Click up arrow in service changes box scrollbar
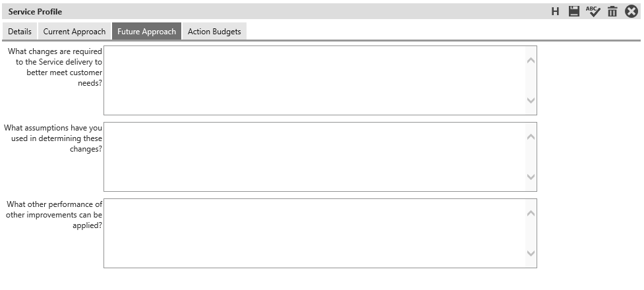Viewport: 644px width, 290px height. pyautogui.click(x=531, y=61)
